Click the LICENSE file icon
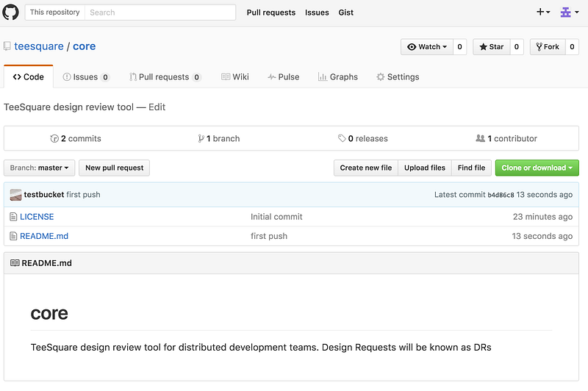Screen dimensions: 588x391 coord(13,217)
